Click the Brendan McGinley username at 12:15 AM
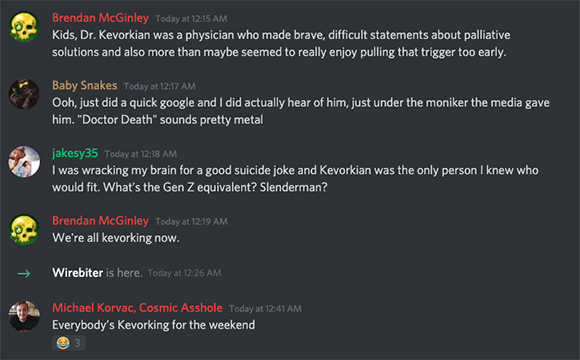The width and height of the screenshot is (580, 360). (x=100, y=18)
